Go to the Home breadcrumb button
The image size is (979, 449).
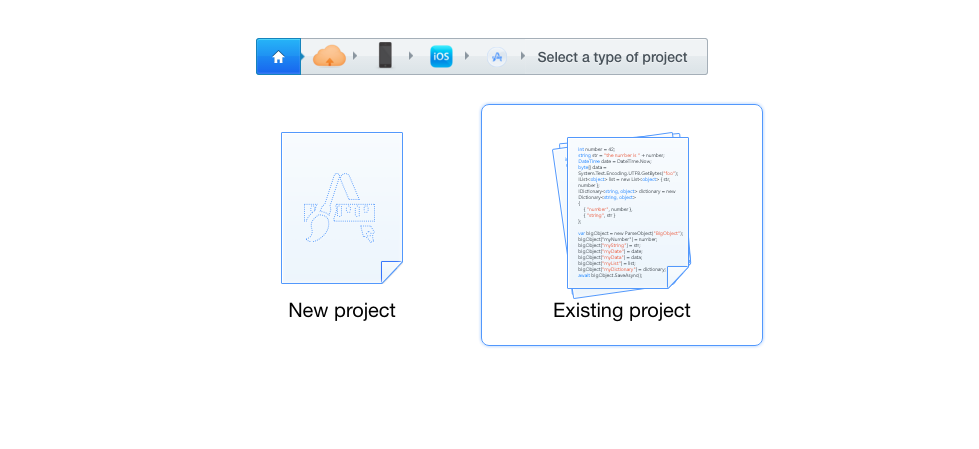pos(278,57)
